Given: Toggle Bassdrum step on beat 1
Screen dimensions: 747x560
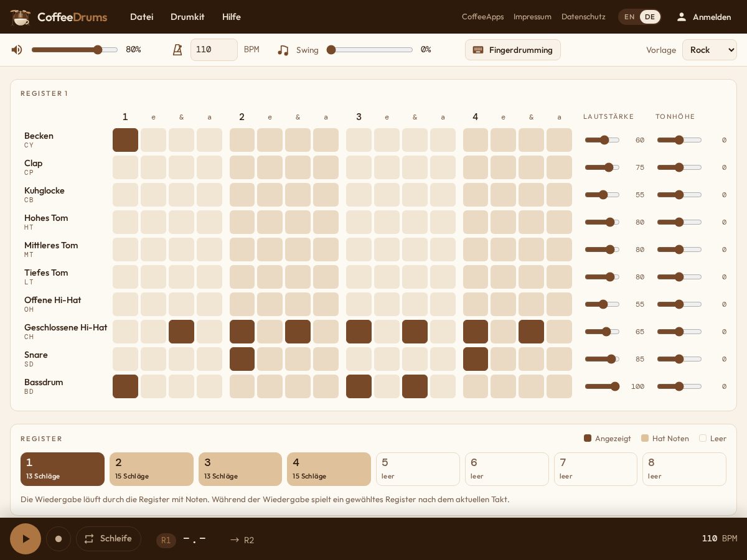Looking at the screenshot, I should [125, 386].
